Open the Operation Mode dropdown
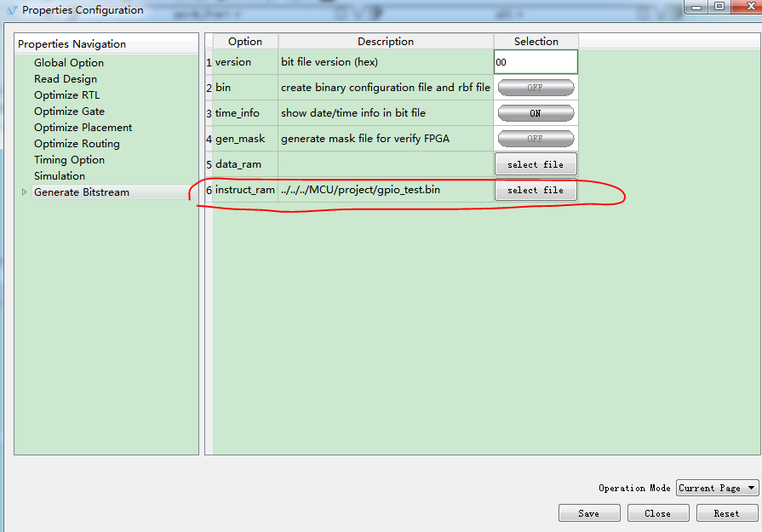Image resolution: width=762 pixels, height=532 pixels. [717, 488]
